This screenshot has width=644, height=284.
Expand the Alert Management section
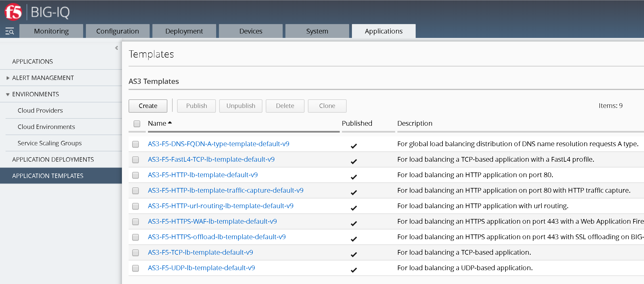8,78
